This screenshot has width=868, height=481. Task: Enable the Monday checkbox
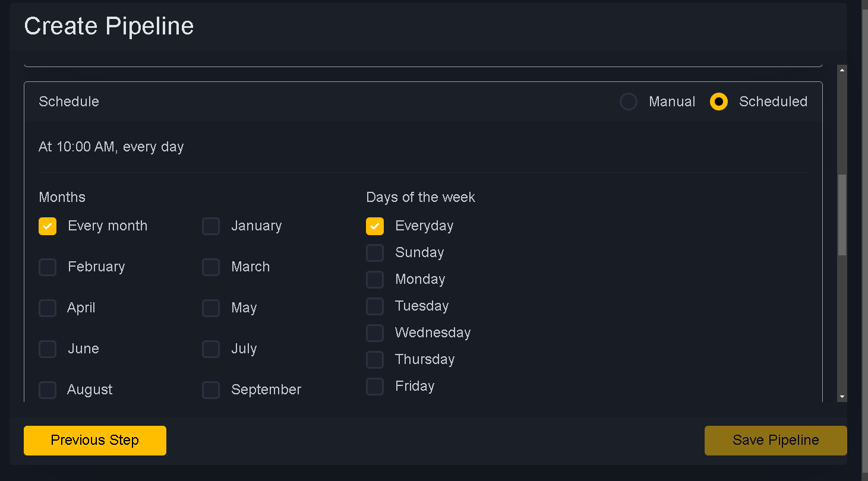pos(375,280)
